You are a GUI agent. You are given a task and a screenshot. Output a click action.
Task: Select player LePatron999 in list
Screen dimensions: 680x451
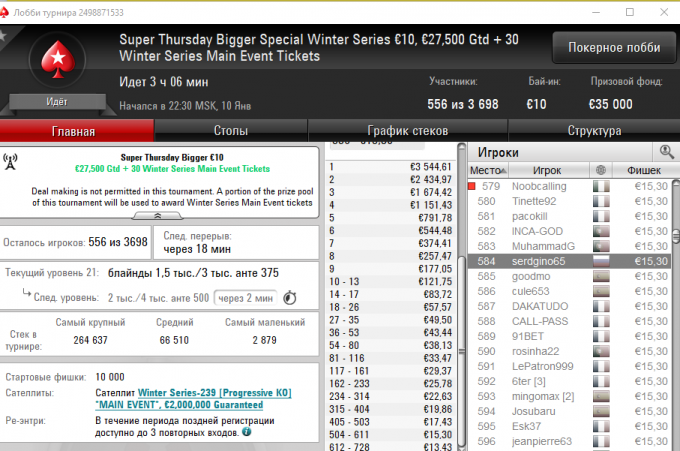pos(569,366)
